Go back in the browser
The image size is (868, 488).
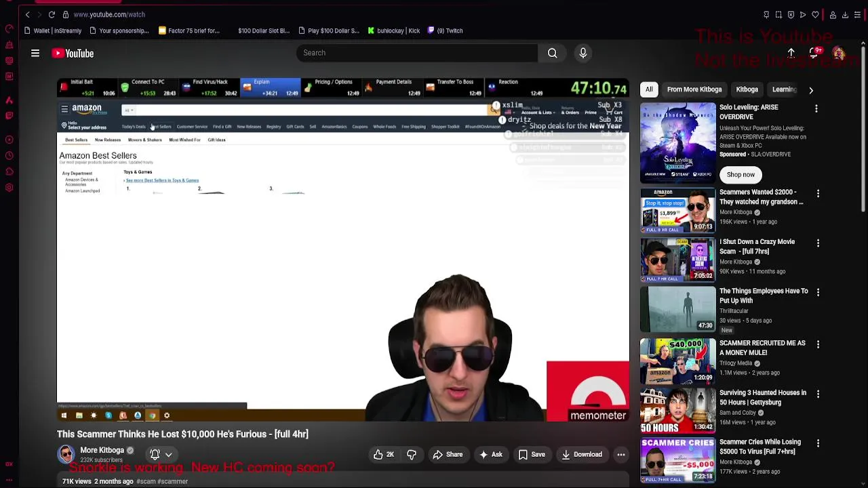(27, 14)
